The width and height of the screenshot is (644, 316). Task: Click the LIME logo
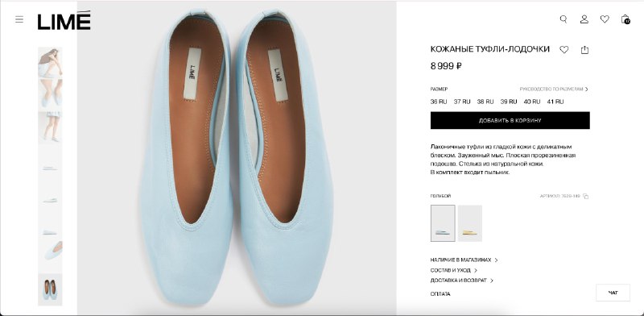(64, 21)
